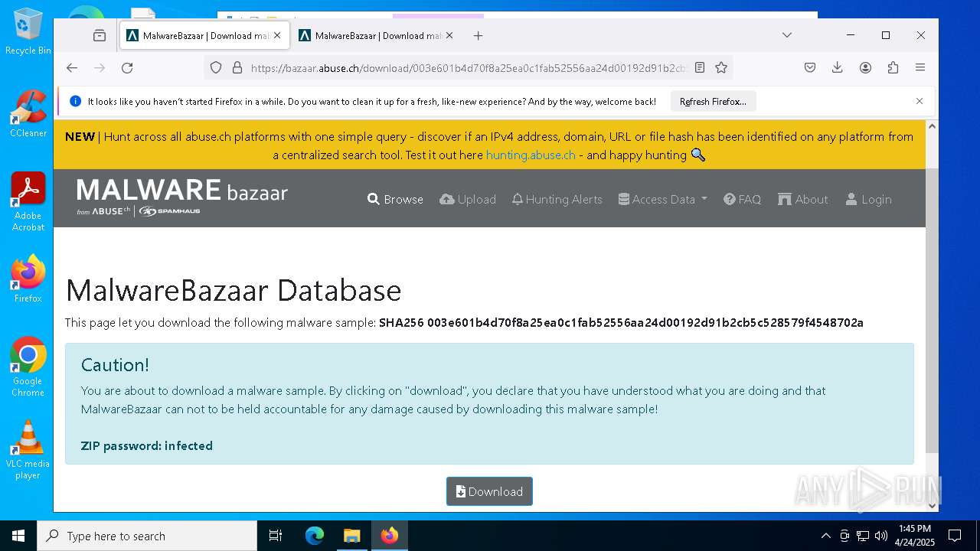Click the Firefox taskbar icon
The height and width of the screenshot is (551, 980).
390,536
